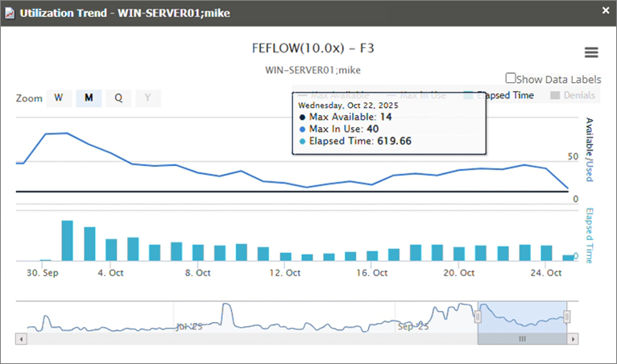Toggle the Max In Use legend series
Screen dimensions: 617x364
point(416,95)
